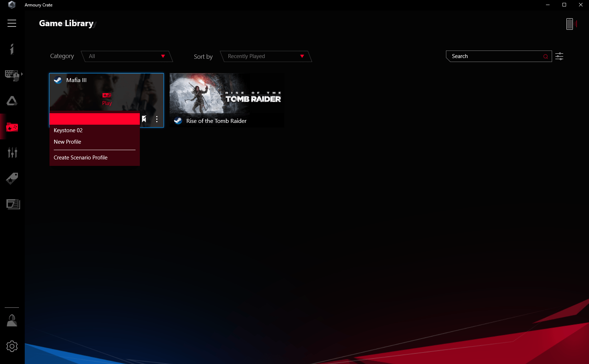Screen dimensions: 589x364
Task: Select the Keystone 02 profile entry
Action: pyautogui.click(x=95, y=130)
